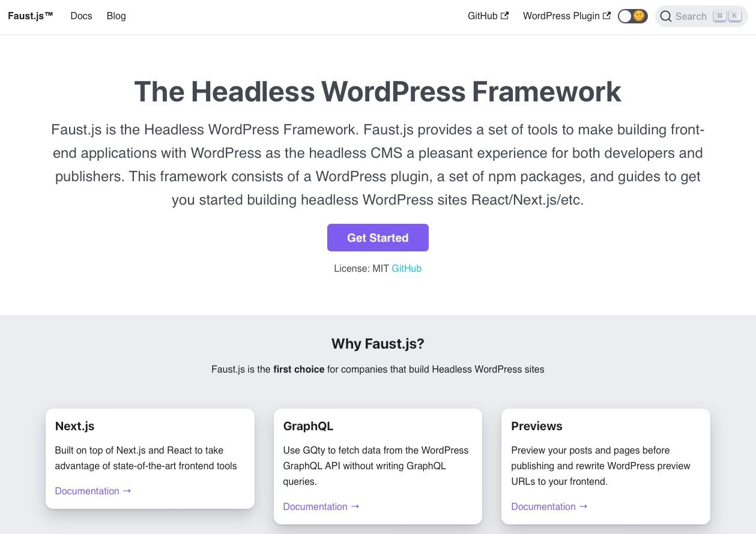Open the Blog menu item
This screenshot has height=534, width=756.
click(x=116, y=16)
